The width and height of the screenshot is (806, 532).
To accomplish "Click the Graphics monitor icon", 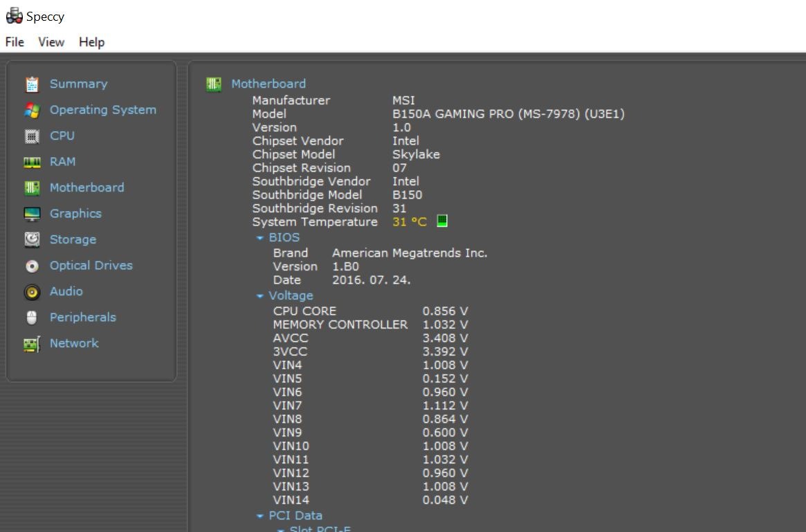I will (x=32, y=214).
